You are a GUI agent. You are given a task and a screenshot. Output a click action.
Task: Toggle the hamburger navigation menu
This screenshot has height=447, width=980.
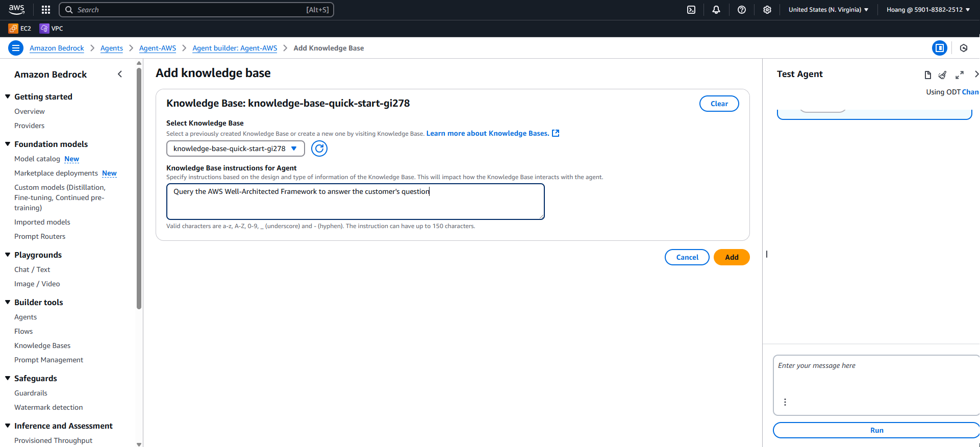point(16,48)
